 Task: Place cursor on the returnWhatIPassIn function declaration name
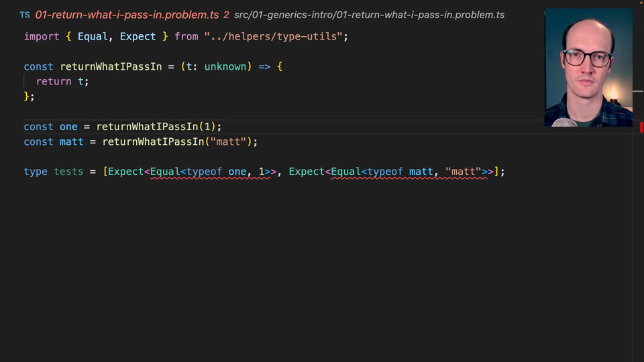111,66
